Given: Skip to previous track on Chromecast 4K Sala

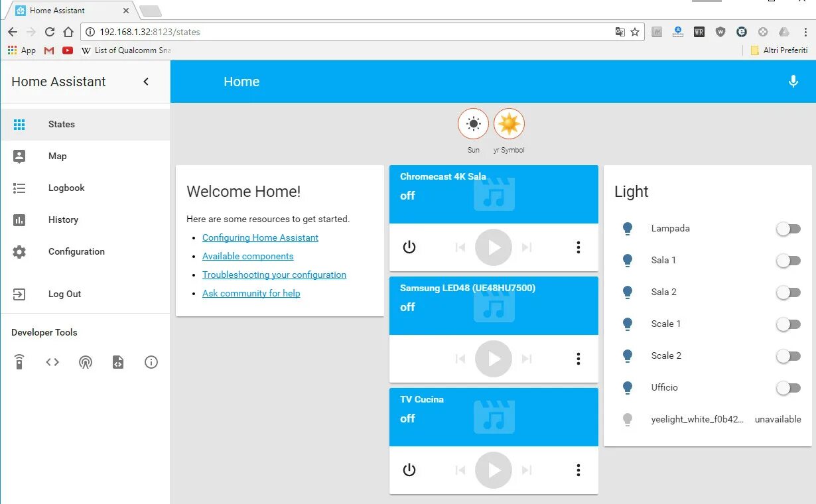Looking at the screenshot, I should pyautogui.click(x=460, y=247).
